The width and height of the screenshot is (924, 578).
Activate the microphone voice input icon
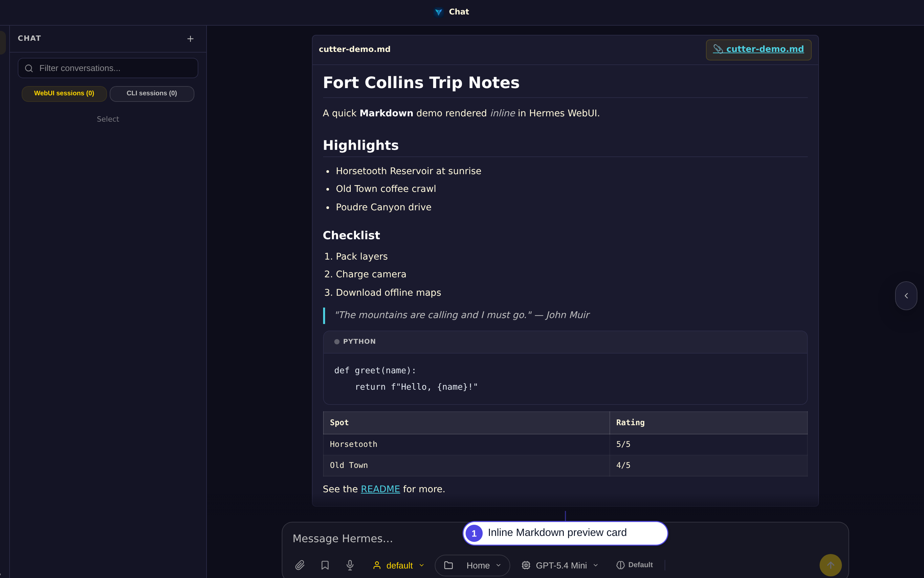click(350, 565)
